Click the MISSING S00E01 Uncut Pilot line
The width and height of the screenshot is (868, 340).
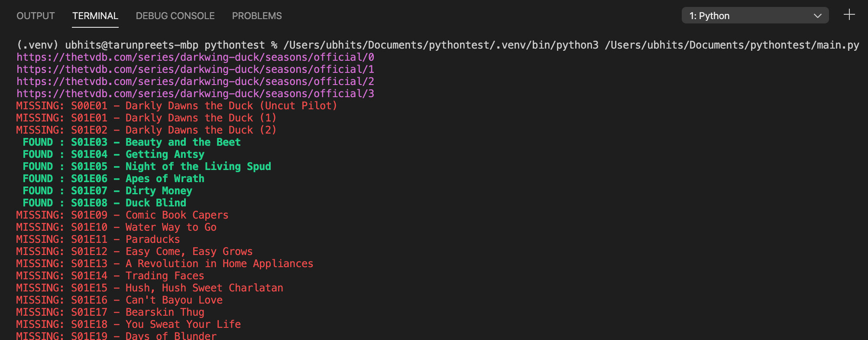click(177, 106)
